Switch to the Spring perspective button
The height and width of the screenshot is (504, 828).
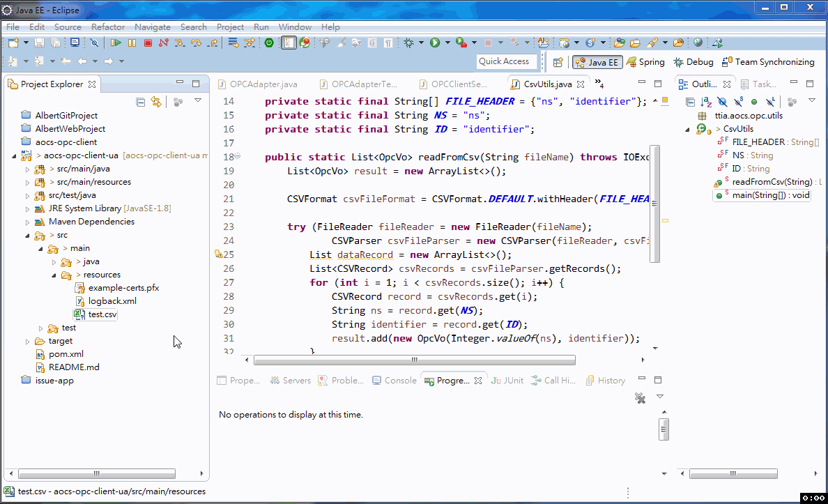pyautogui.click(x=645, y=61)
